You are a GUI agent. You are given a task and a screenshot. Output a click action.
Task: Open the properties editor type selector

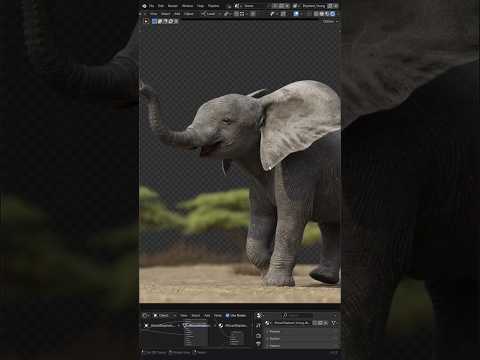point(261,316)
